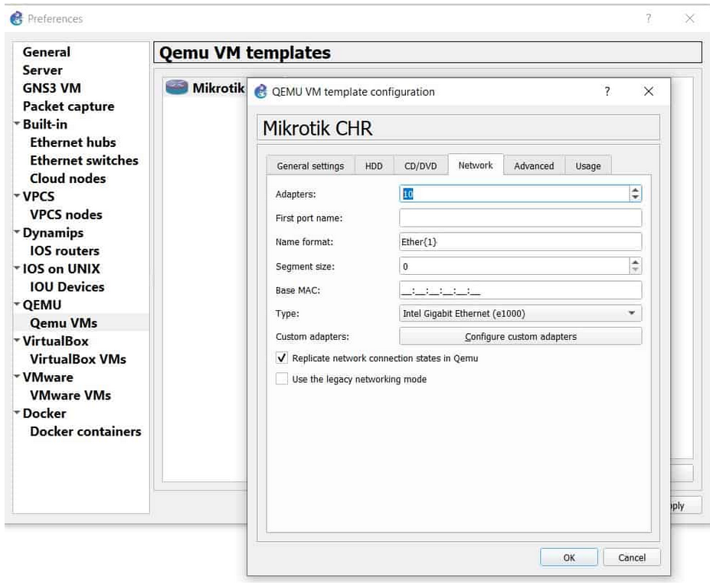710x588 pixels.
Task: Open GNS3 VM preferences
Action: coord(52,88)
